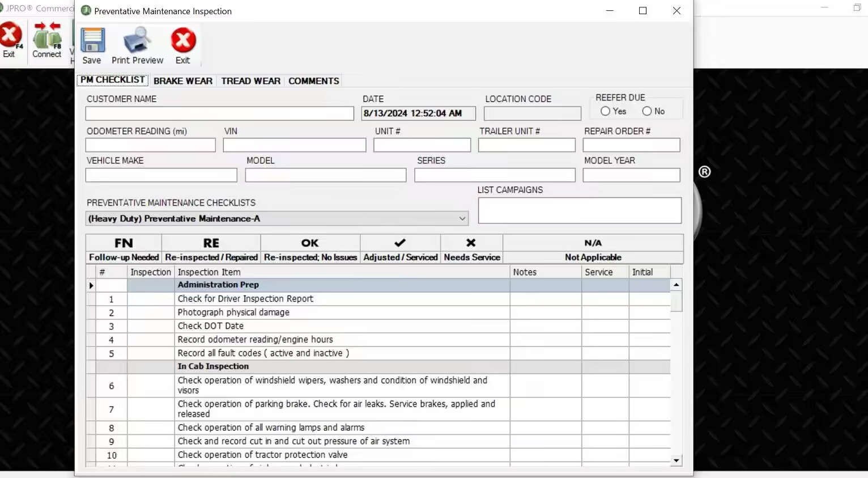
Task: Select Yes for Reefer Due
Action: pos(605,111)
